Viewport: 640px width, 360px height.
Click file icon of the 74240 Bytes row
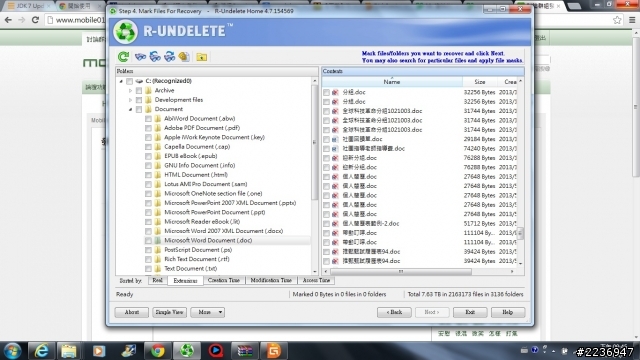[335, 149]
